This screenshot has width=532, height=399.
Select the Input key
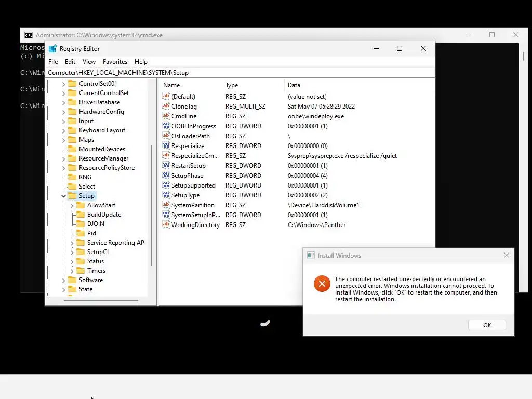pos(86,121)
